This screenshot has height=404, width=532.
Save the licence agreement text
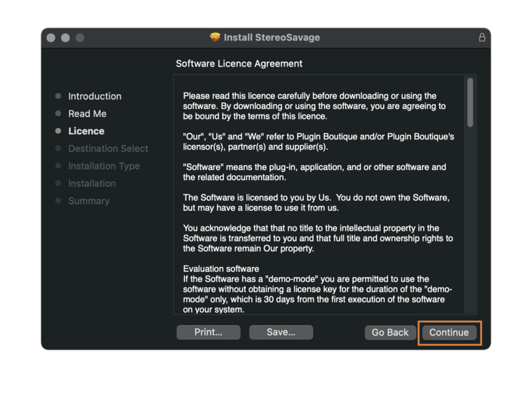(281, 332)
